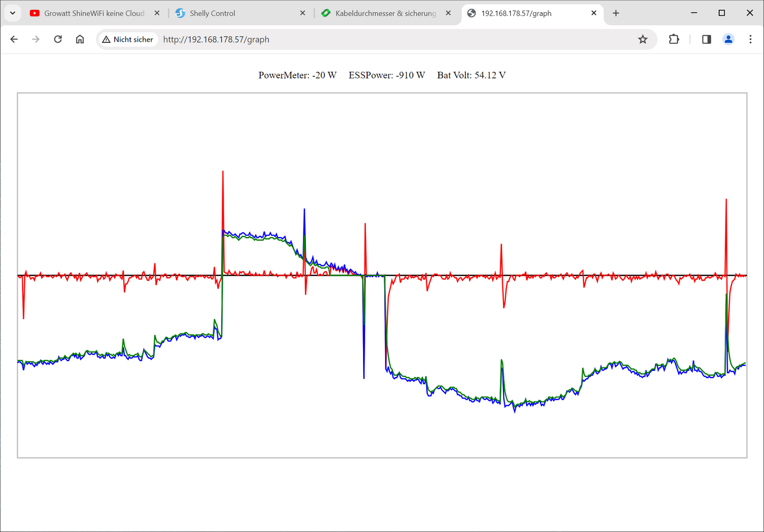Viewport: 764px width, 532px height.
Task: Click the green favicon on Kabeldurchmesser tab
Action: 326,13
